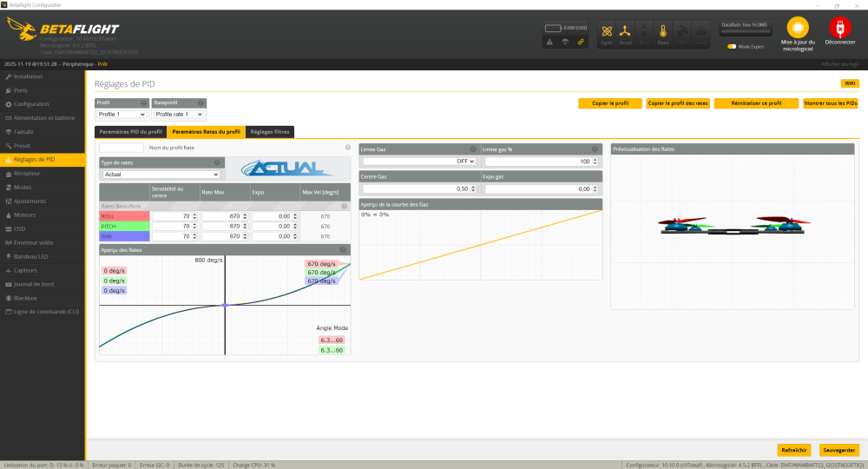Click help icon next to Type de rates
This screenshot has height=469, width=868.
tap(217, 162)
